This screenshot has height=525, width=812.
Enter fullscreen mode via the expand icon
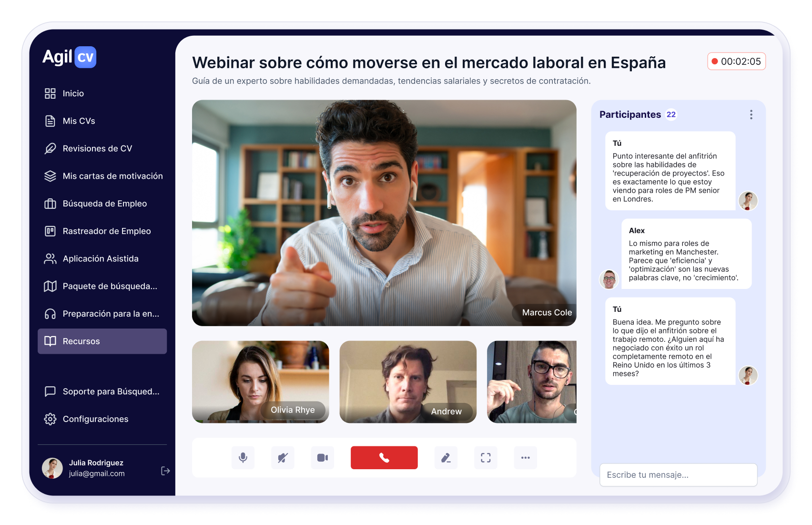coord(486,457)
